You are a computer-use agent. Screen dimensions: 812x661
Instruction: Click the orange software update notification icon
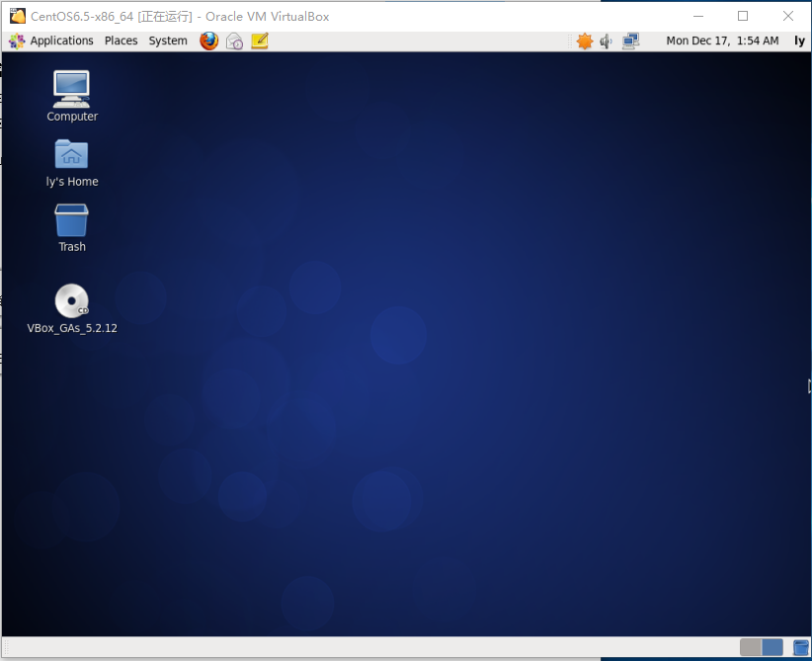coord(585,41)
